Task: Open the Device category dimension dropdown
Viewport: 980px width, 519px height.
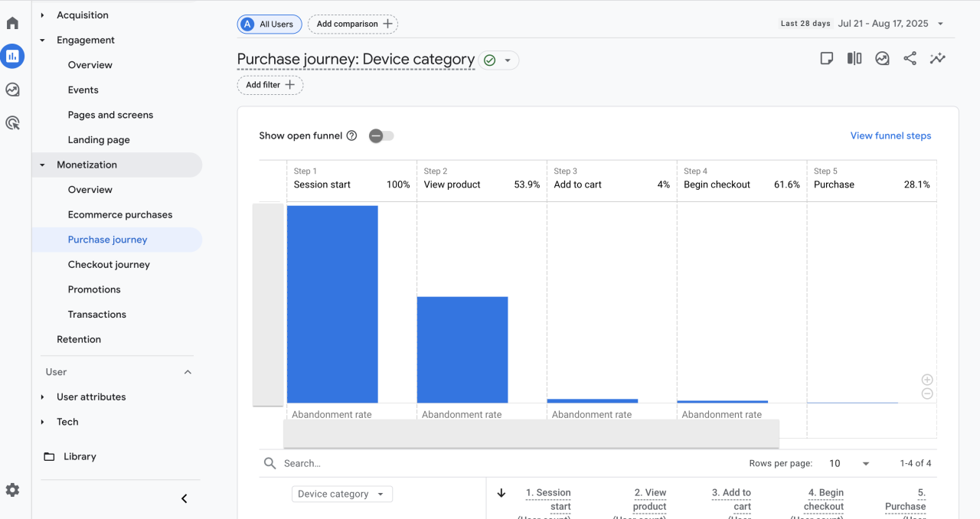Action: (341, 494)
